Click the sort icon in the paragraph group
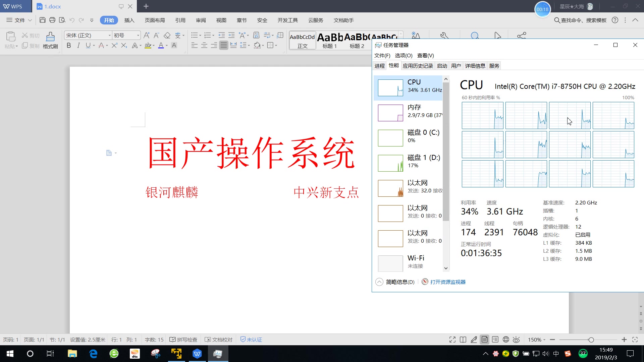The width and height of the screenshot is (644, 362). [256, 35]
